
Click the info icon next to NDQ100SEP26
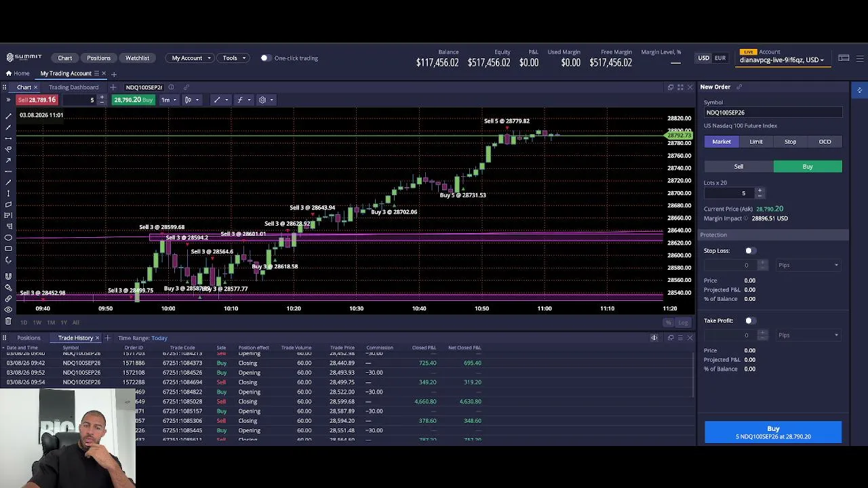(x=171, y=87)
